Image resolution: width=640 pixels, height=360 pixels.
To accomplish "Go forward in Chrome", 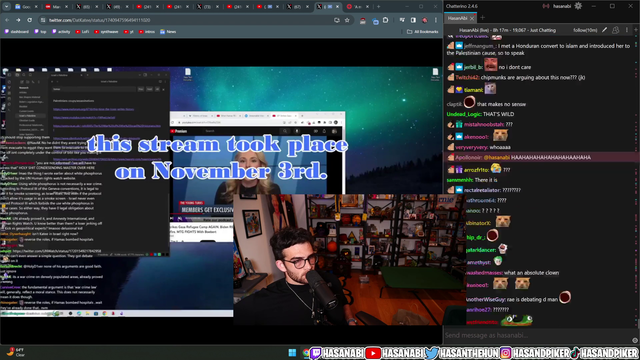I will coord(18,20).
